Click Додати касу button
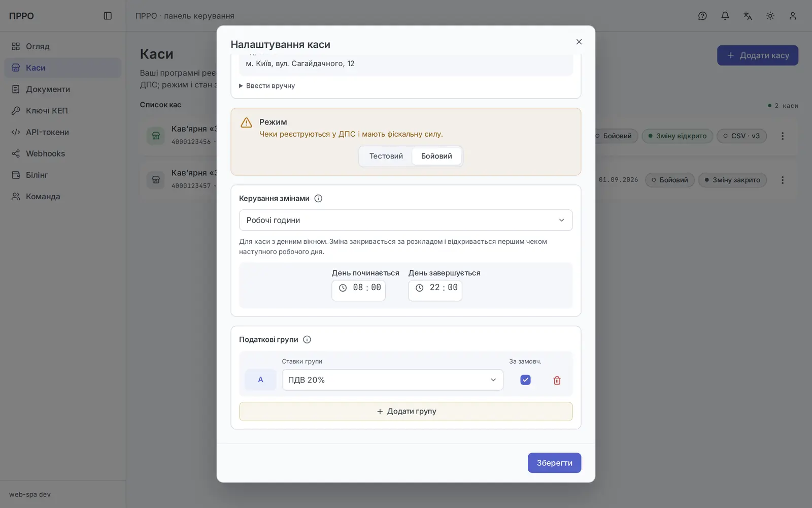This screenshot has height=508, width=812. point(758,55)
